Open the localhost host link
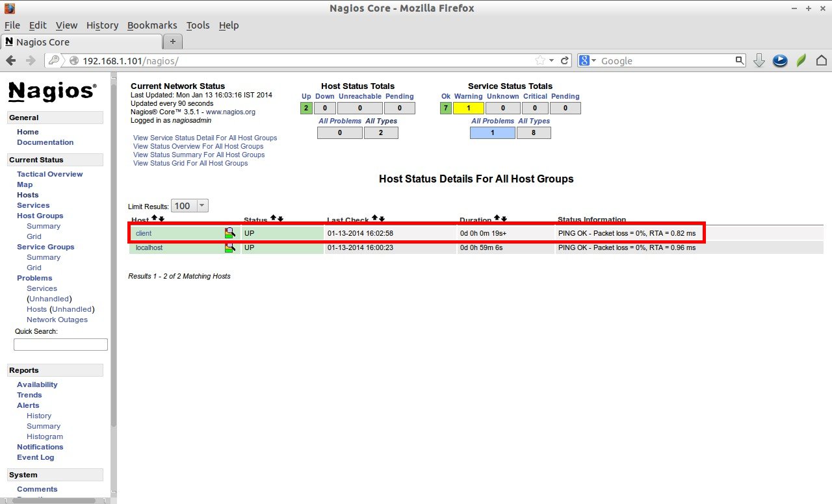The image size is (832, 504). click(149, 247)
